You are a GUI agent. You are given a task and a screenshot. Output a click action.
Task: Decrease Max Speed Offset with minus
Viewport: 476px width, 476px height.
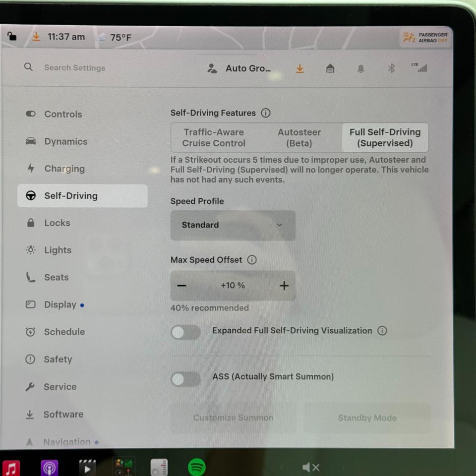(x=181, y=286)
